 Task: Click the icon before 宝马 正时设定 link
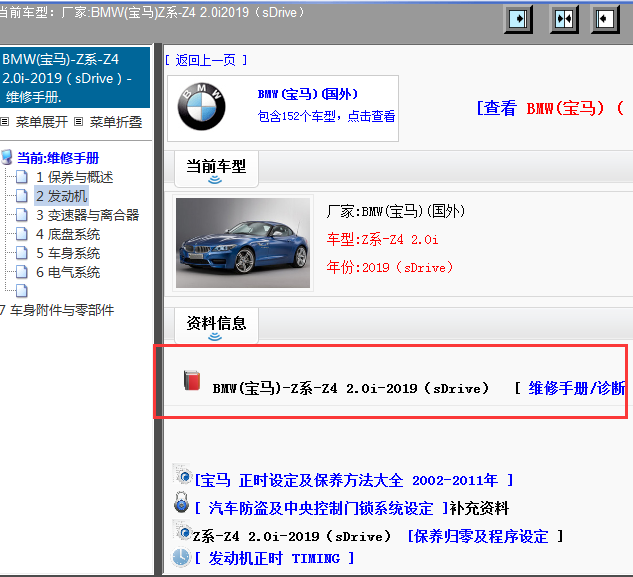(x=182, y=474)
